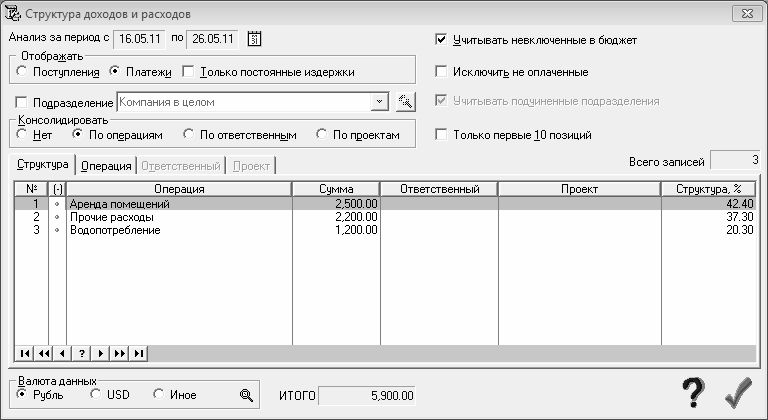
Task: Uncheck Учитывать невключенные в бюджет
Action: tap(441, 39)
